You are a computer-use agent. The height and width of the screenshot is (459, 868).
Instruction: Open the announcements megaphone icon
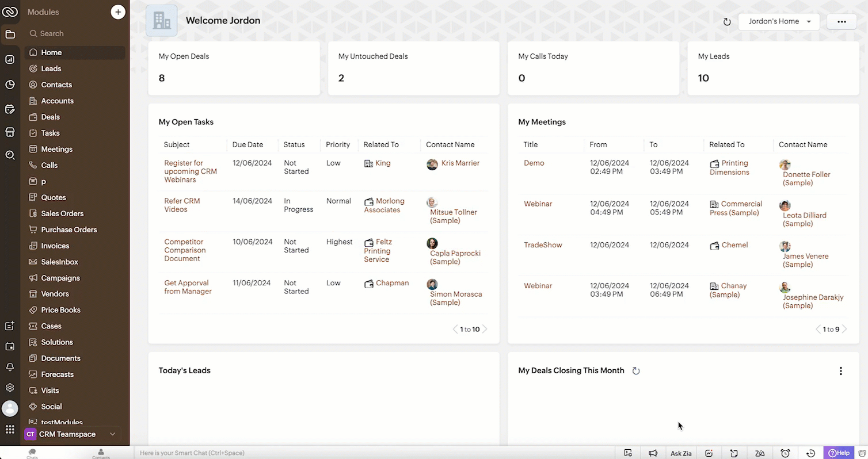(x=653, y=453)
